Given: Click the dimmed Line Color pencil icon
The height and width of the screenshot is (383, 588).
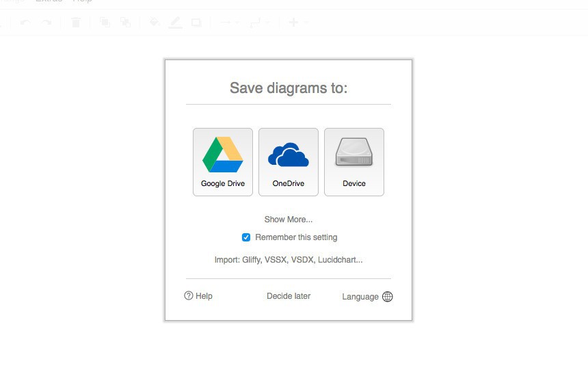Looking at the screenshot, I should [175, 23].
